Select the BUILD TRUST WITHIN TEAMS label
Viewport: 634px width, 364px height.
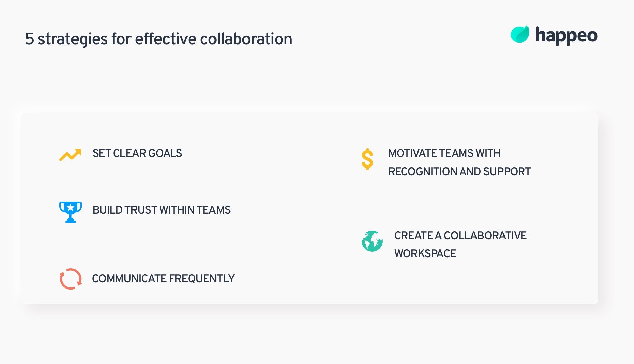tap(162, 210)
